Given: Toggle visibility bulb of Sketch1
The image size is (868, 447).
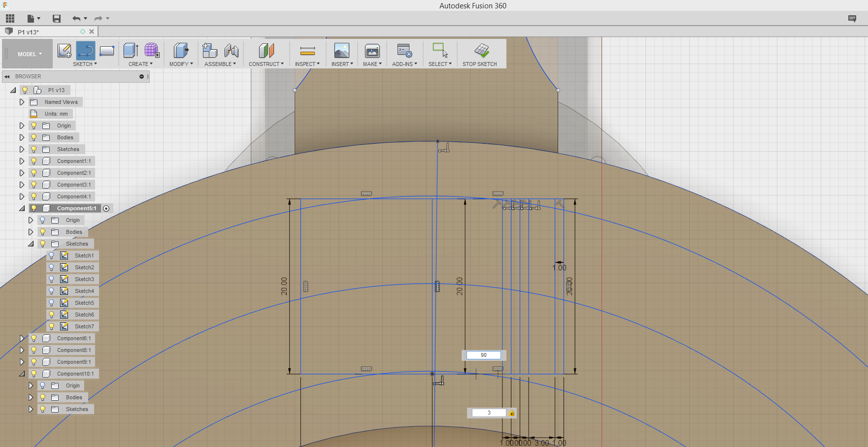Looking at the screenshot, I should pyautogui.click(x=51, y=255).
